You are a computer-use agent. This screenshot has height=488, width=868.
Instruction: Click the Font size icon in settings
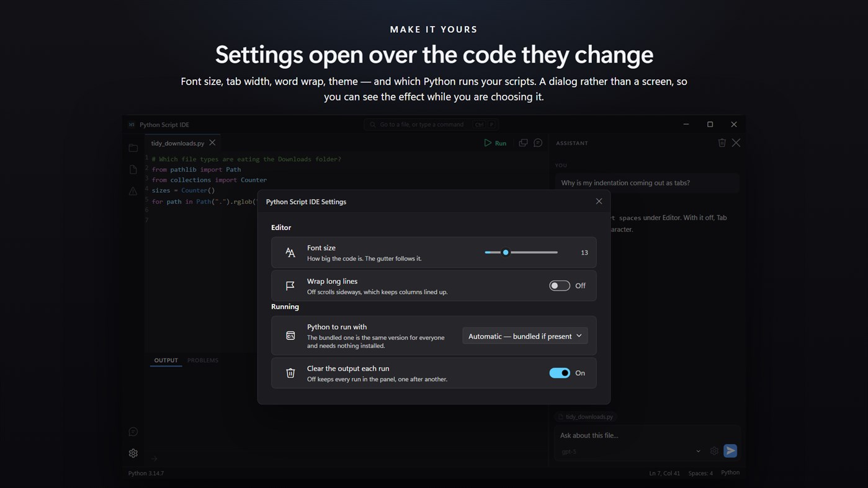[x=290, y=252]
